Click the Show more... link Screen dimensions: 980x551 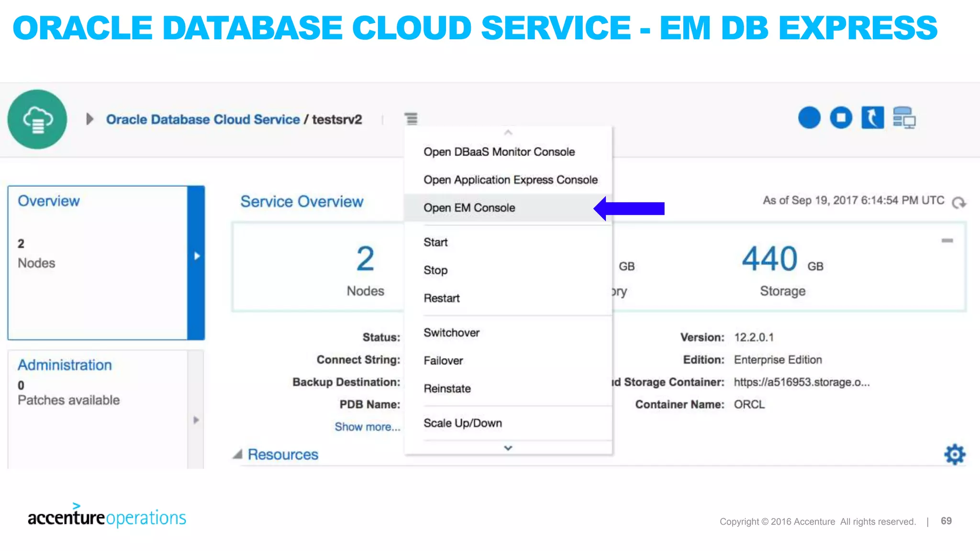(x=367, y=427)
